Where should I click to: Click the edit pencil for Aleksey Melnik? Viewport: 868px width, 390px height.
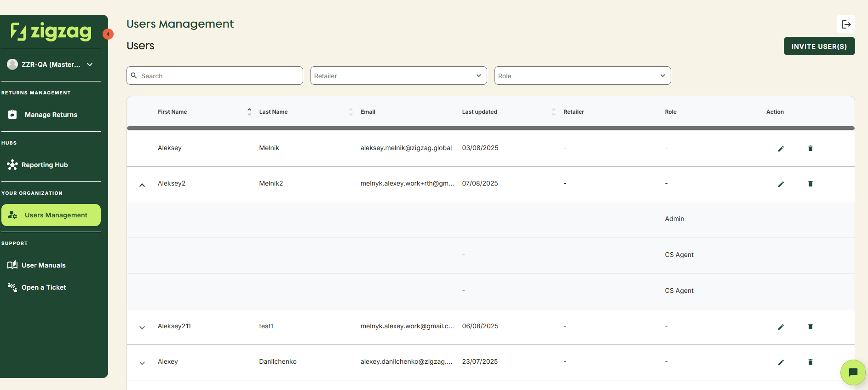click(781, 148)
